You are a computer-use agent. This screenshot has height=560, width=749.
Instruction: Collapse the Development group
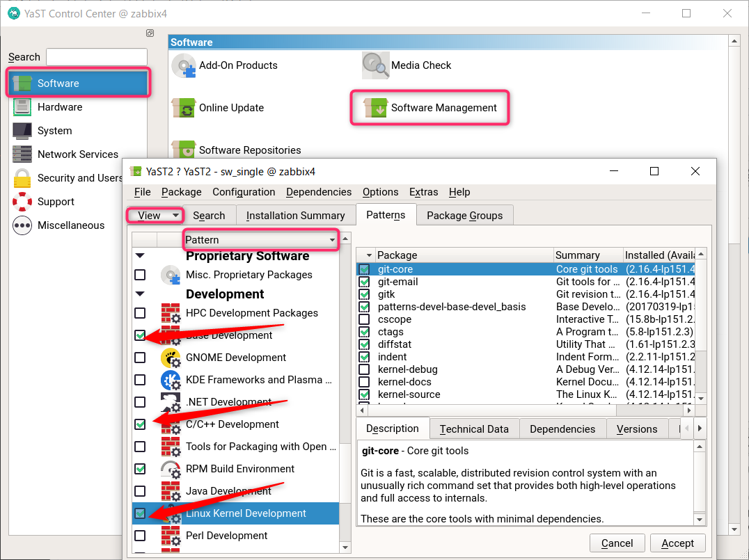[140, 294]
